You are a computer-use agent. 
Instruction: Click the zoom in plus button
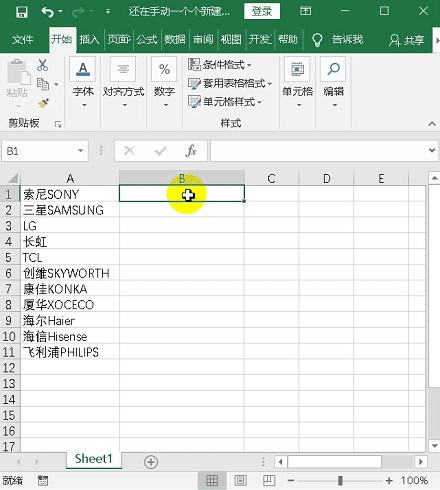(389, 481)
